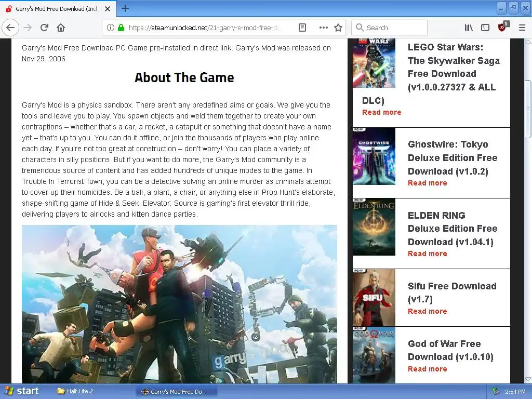The height and width of the screenshot is (399, 532).
Task: Click Read more under God of War
Action: 427,369
